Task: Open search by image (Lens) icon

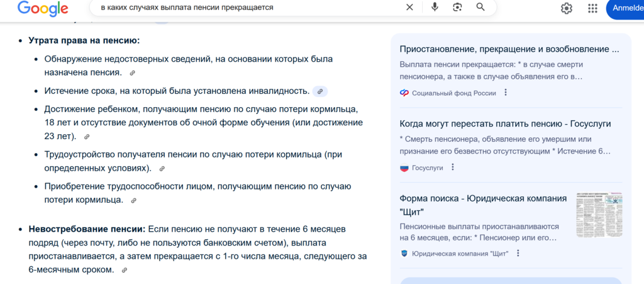Action: click(x=457, y=8)
